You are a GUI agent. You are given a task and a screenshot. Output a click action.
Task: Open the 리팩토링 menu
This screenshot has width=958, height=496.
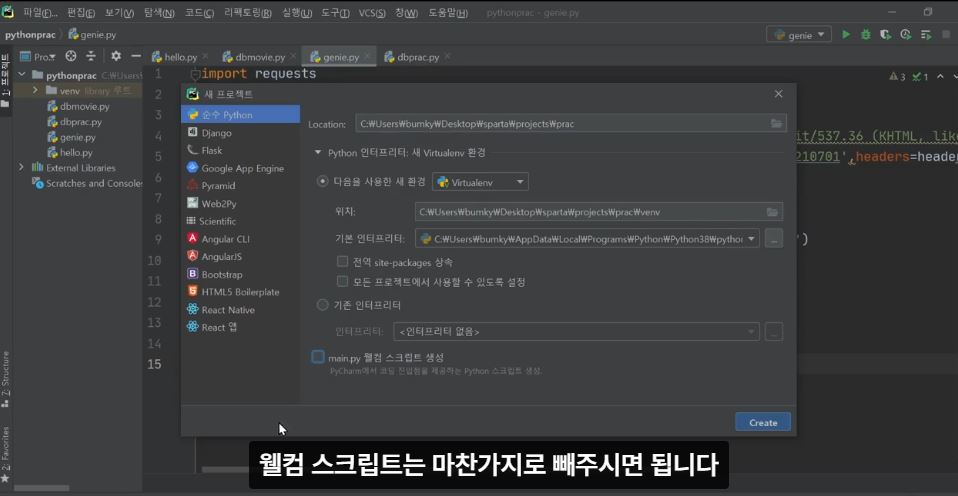tap(247, 13)
